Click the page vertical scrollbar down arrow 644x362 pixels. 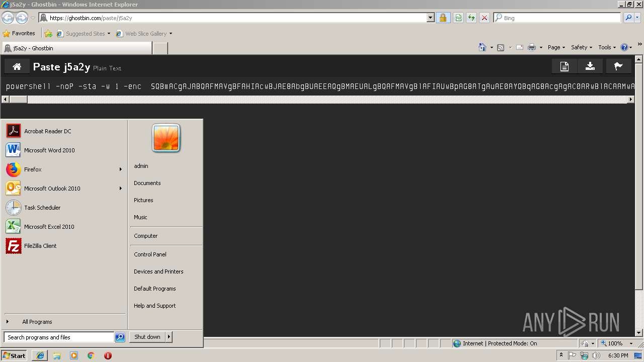pos(639,333)
